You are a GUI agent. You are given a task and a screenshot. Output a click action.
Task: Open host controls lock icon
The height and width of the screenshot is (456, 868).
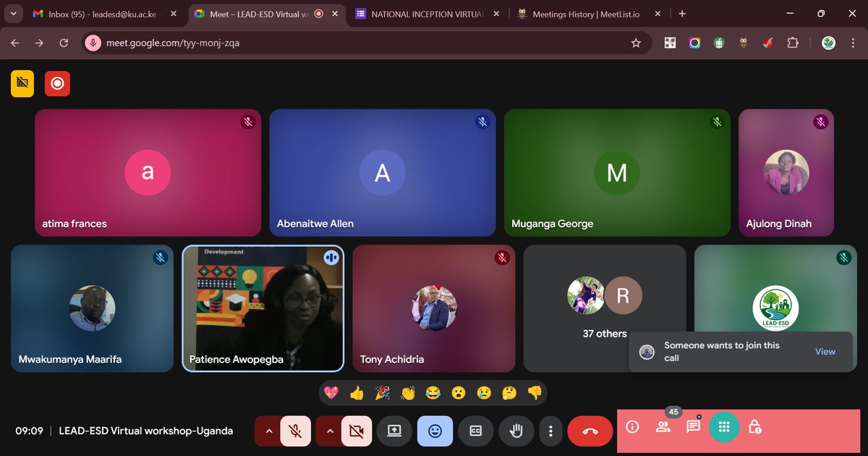click(755, 427)
